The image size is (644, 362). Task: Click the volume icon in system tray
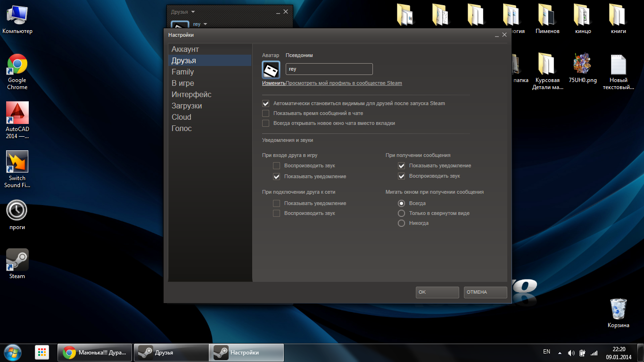[571, 353]
